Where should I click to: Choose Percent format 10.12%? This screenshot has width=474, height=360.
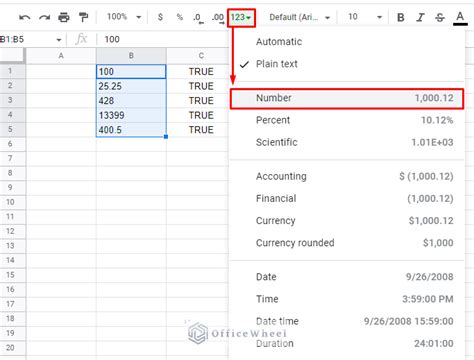tap(347, 120)
